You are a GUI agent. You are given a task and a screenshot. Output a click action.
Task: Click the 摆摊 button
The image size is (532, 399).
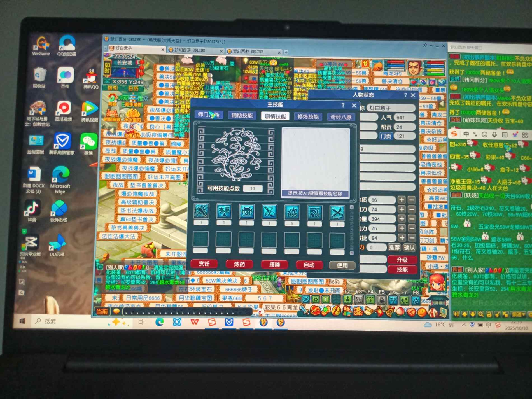(x=275, y=265)
